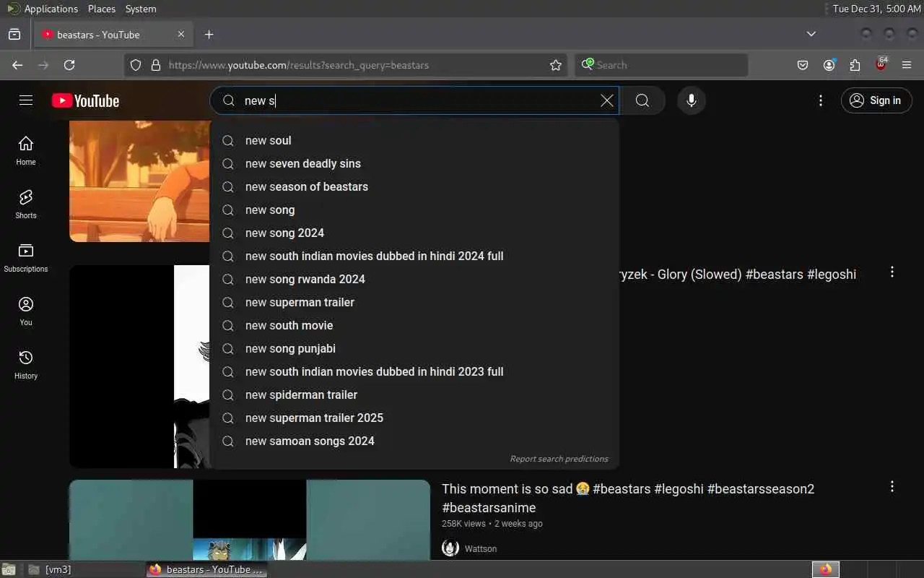Open the black-and-white manga video thumbnail
The height and width of the screenshot is (578, 924).
pyautogui.click(x=140, y=366)
